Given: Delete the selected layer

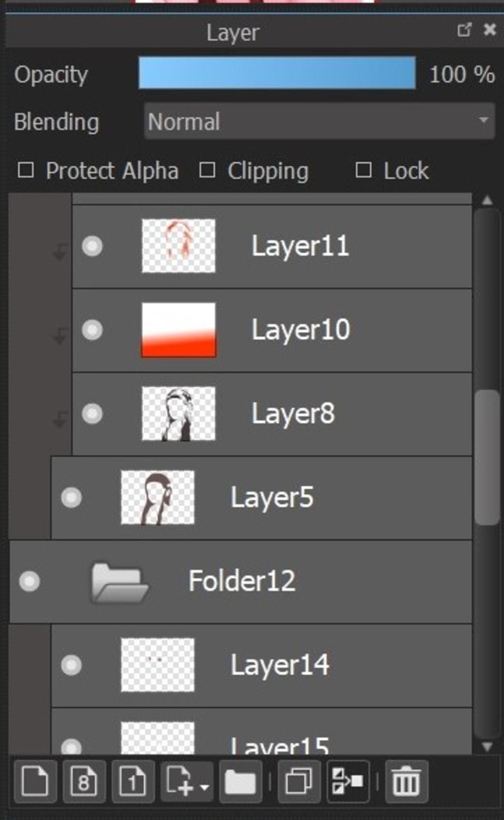Looking at the screenshot, I should coord(406,782).
